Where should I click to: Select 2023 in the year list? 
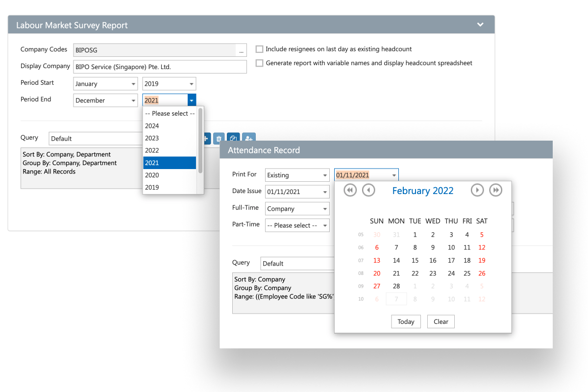pos(170,138)
